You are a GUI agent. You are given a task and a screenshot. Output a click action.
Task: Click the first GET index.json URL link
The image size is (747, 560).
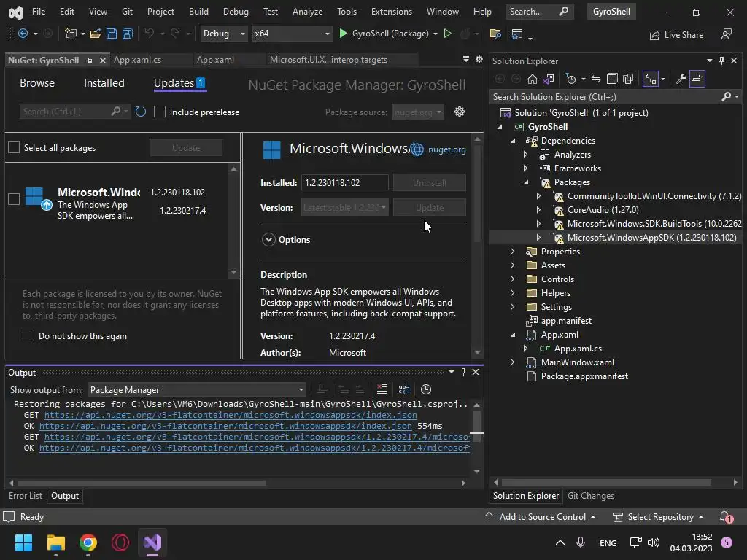click(231, 415)
